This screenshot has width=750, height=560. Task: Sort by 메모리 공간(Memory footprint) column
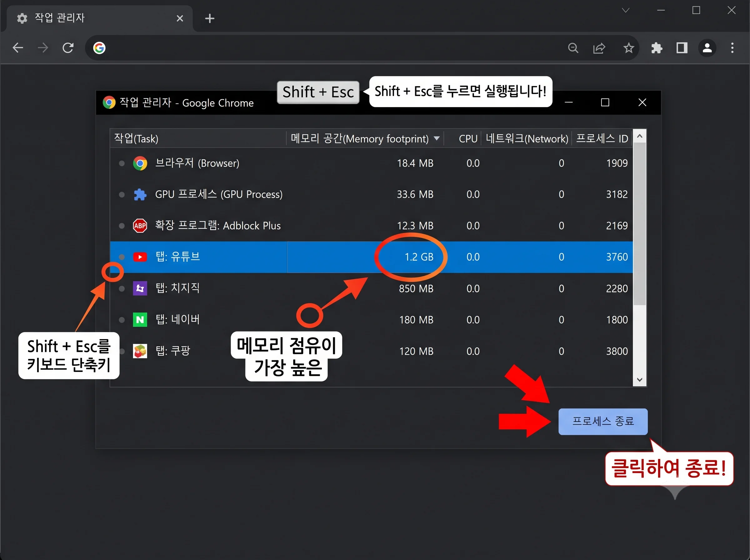365,138
